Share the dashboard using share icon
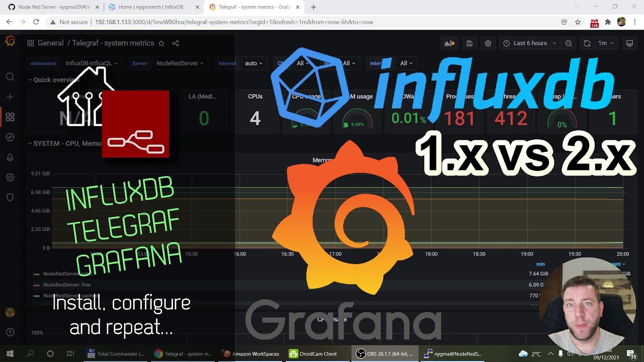Screen dimensions: 644x362 [176, 43]
